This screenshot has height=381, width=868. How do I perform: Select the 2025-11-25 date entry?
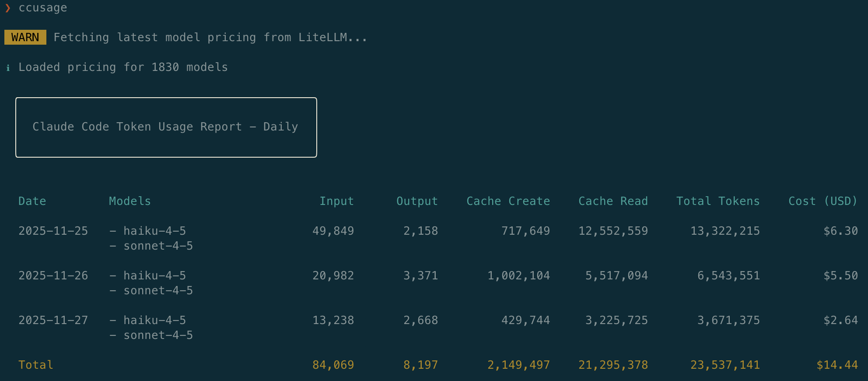(53, 231)
